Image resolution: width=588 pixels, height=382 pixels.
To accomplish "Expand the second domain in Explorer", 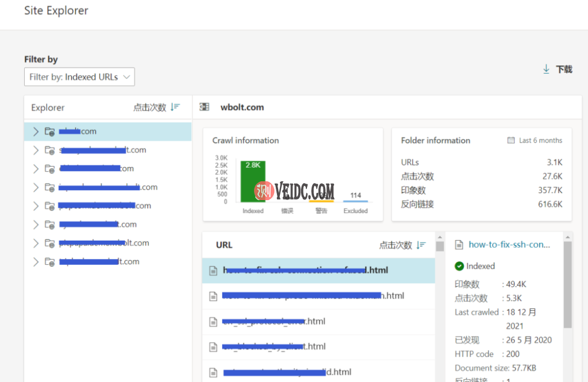I will [36, 150].
